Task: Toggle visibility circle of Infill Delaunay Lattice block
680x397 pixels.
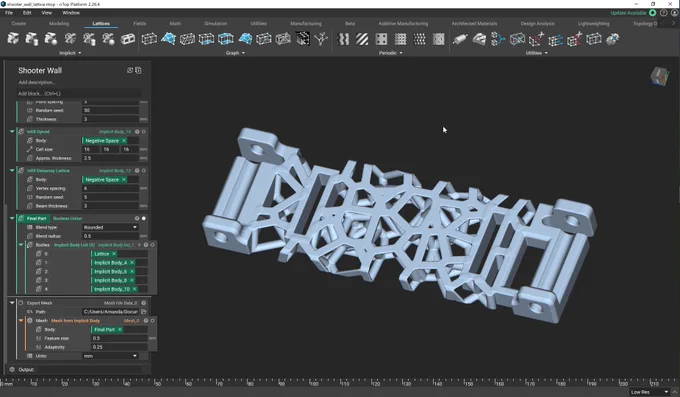Action: point(144,171)
